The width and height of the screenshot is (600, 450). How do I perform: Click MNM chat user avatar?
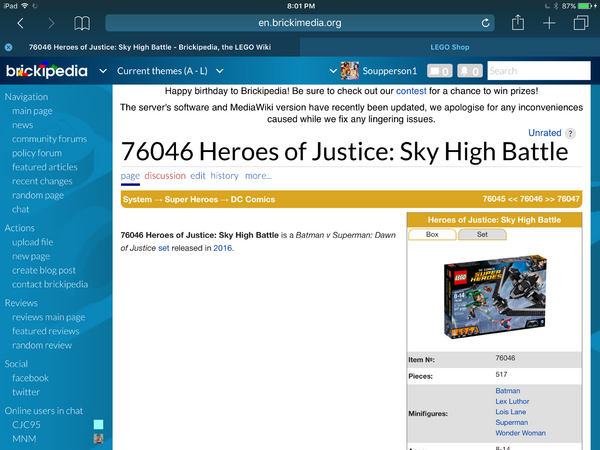coord(98,439)
